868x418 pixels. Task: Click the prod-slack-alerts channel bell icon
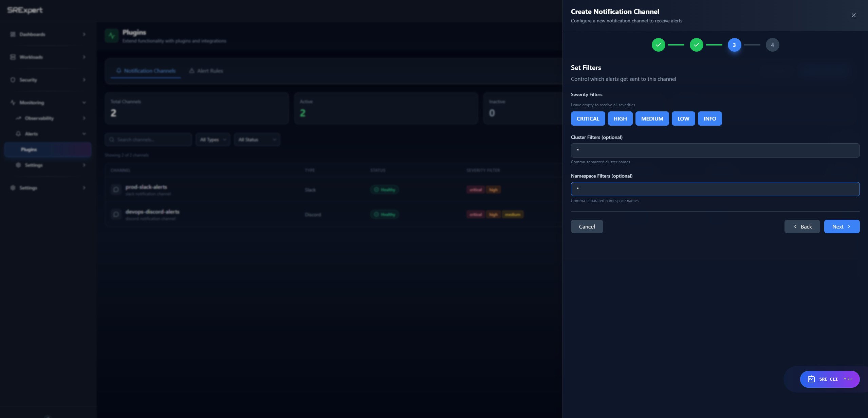116,189
